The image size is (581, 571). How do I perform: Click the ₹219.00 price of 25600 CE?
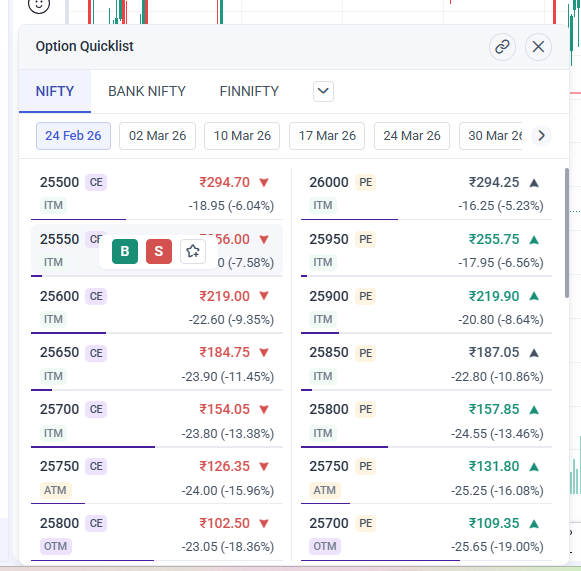tap(225, 296)
